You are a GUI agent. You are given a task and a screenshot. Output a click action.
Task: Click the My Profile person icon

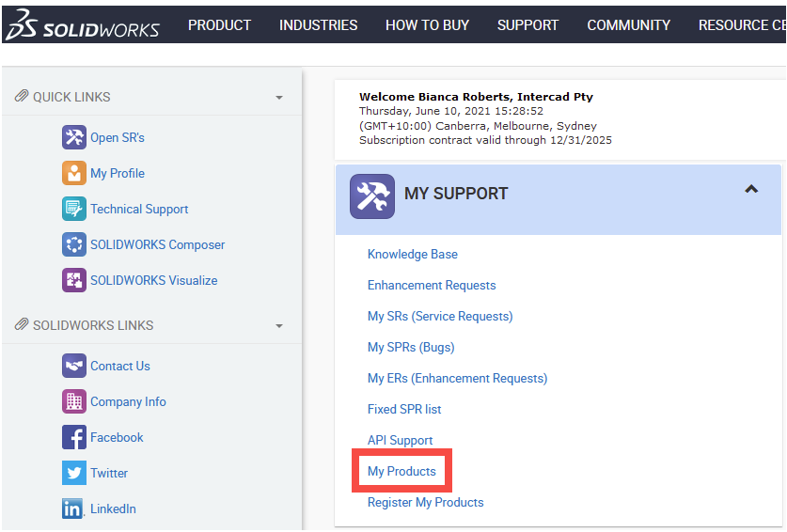point(74,173)
